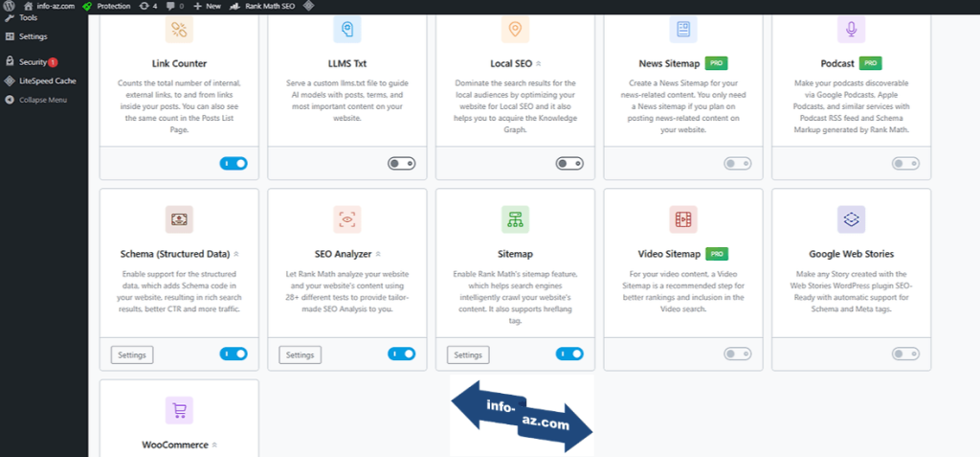
Task: Enable the LLMS Txt module toggle
Action: [x=401, y=164]
